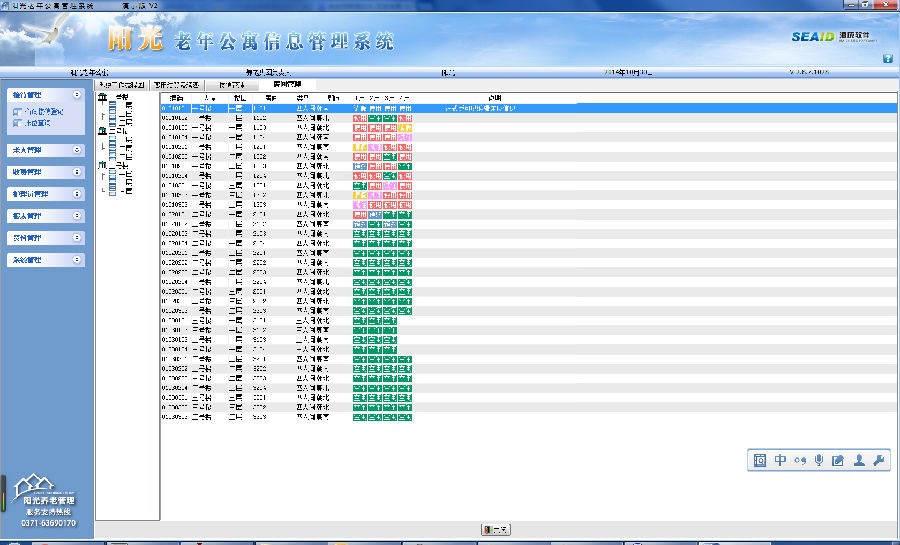The height and width of the screenshot is (545, 900).
Task: Click blue bed status cell in seventh table row
Action: [360, 166]
